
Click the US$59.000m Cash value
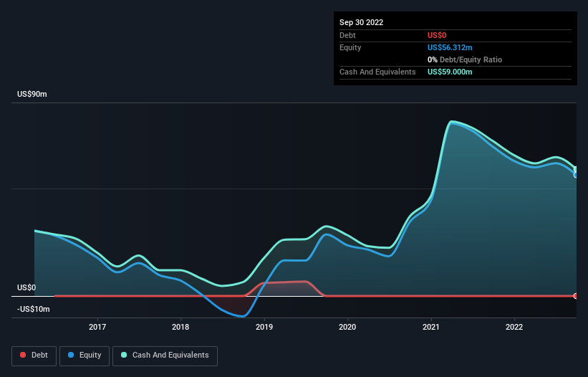450,72
